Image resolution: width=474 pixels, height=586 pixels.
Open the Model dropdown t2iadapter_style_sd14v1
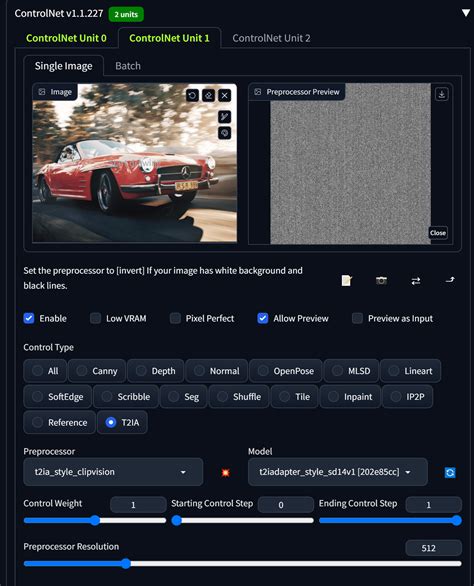point(338,472)
